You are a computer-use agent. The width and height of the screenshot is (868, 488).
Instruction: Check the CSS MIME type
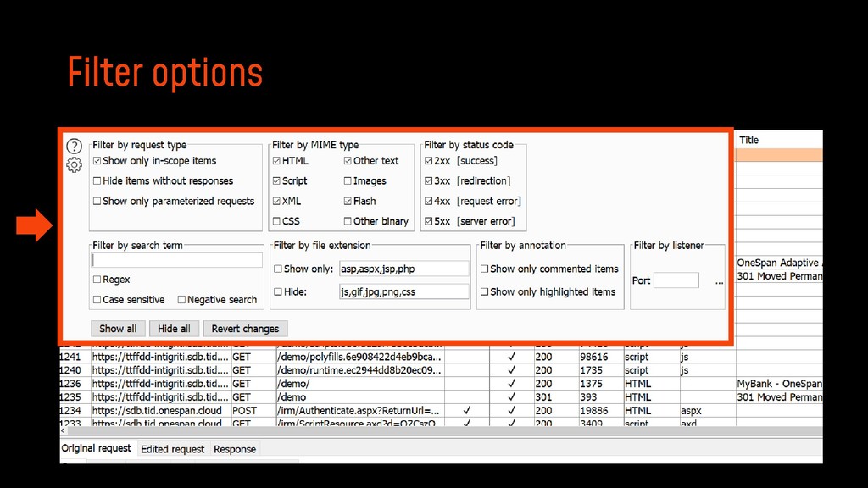coord(277,221)
